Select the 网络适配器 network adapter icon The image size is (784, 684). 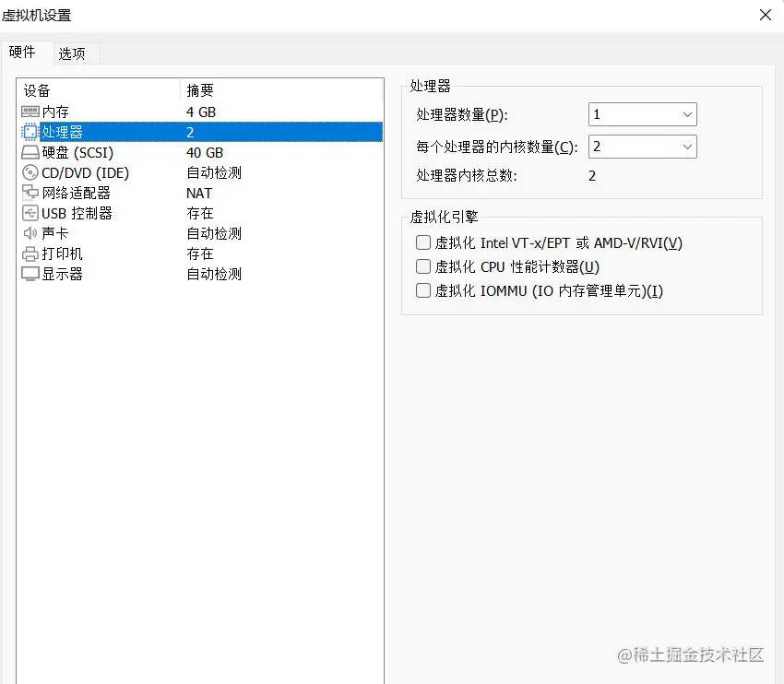pyautogui.click(x=30, y=193)
